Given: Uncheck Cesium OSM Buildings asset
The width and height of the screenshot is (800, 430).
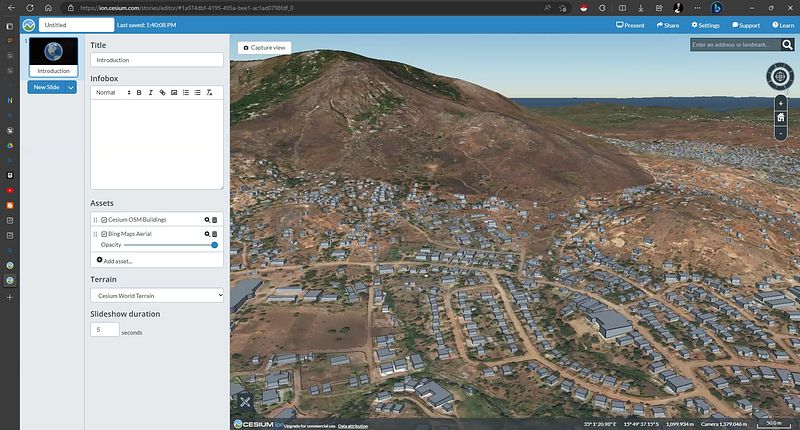Looking at the screenshot, I should point(104,219).
